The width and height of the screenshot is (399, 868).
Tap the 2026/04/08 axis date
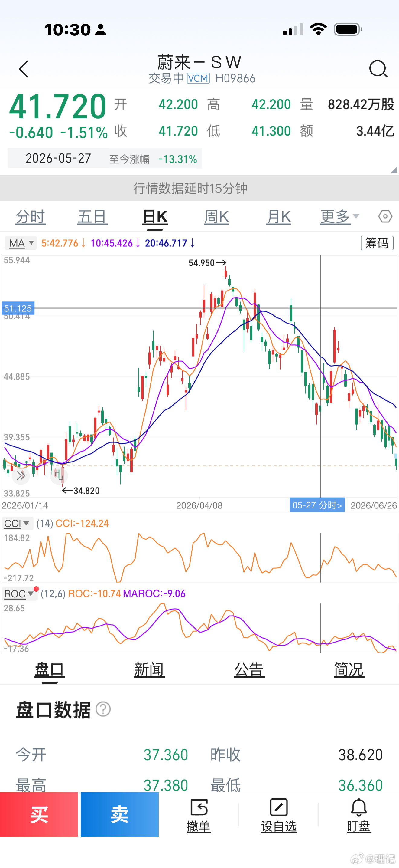coord(199,505)
